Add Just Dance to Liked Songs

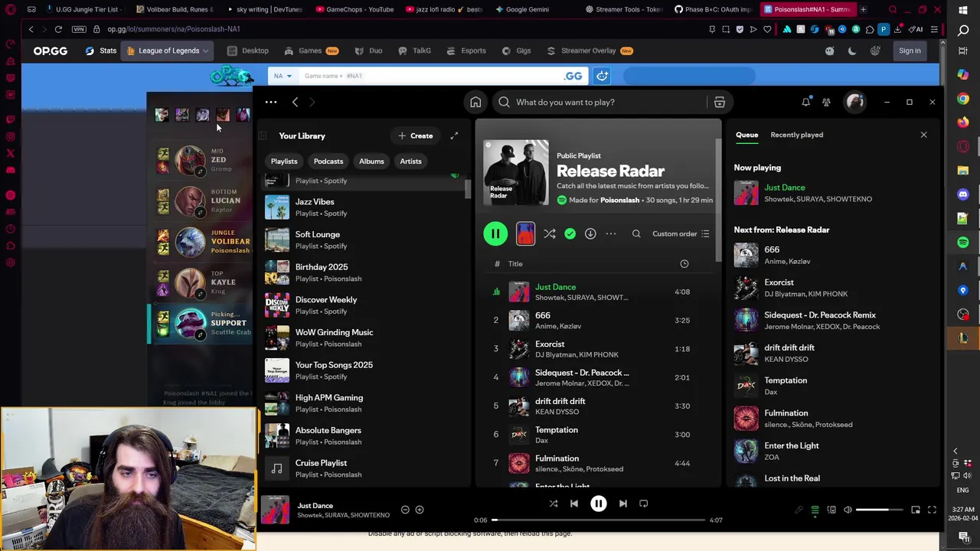419,510
